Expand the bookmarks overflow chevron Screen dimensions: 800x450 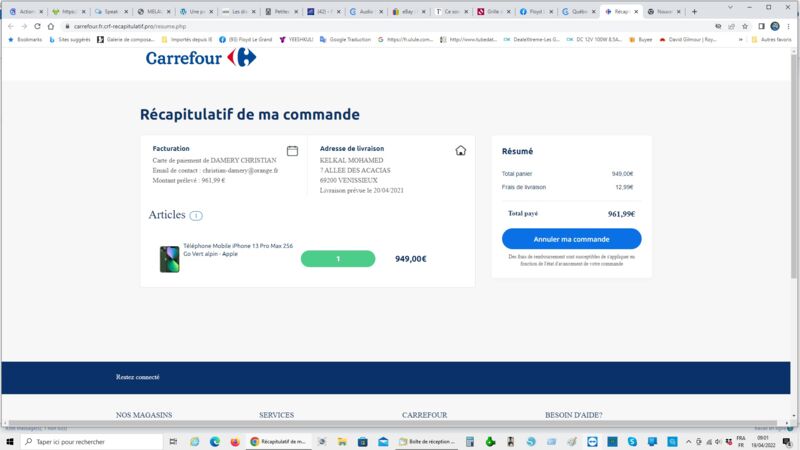(x=741, y=39)
